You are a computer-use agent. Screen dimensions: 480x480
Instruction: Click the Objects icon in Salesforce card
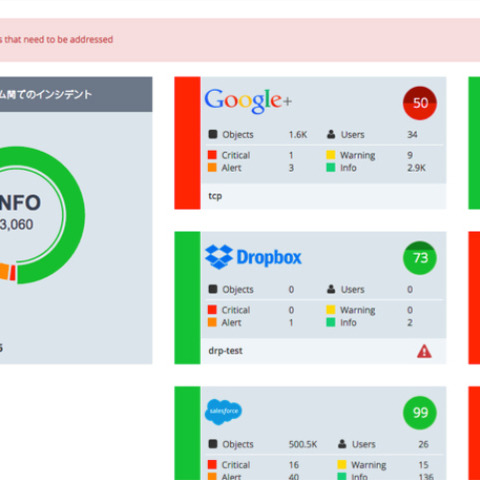coord(213,444)
